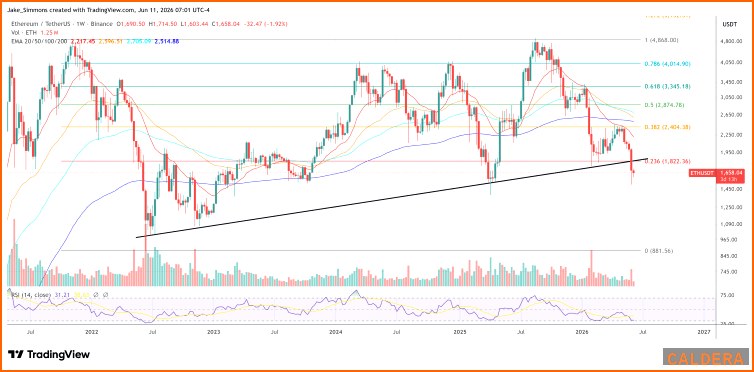Click the 2022 time axis label
754x372 pixels.
click(91, 332)
